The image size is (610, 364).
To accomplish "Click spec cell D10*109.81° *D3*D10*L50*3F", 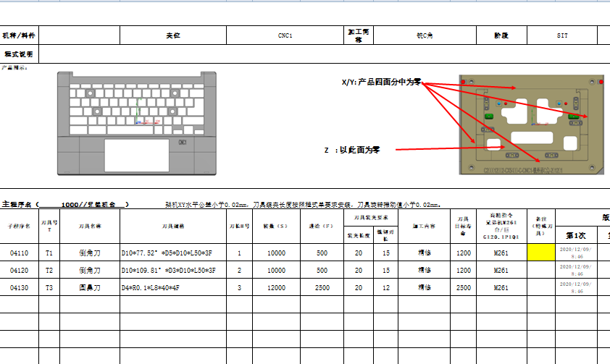I will click(173, 270).
